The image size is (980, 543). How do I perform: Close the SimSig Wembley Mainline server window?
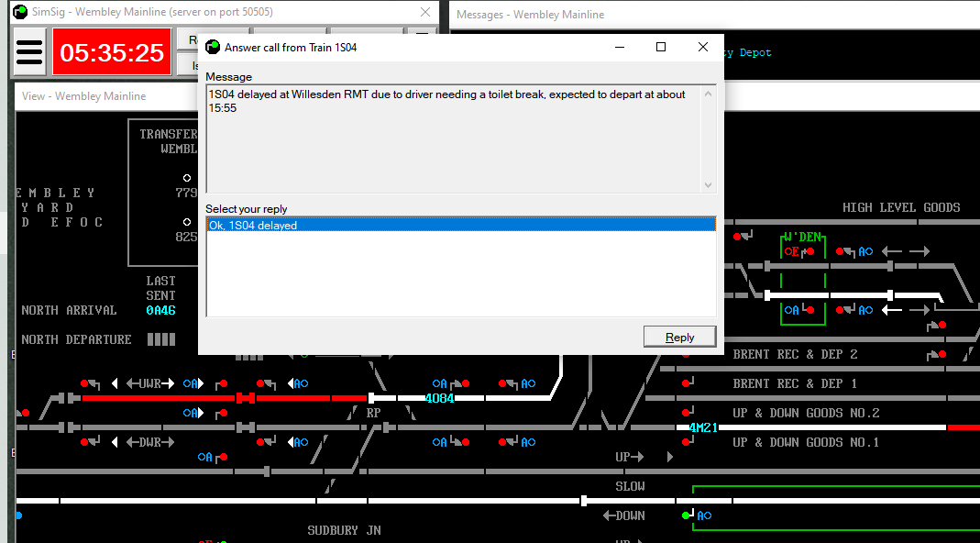point(425,12)
